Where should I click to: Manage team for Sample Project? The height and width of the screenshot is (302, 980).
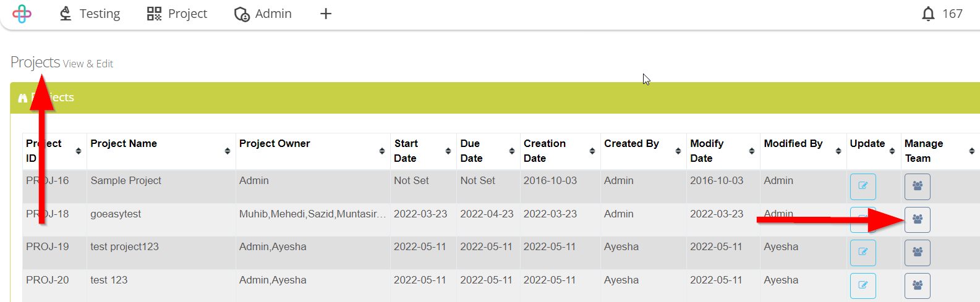[x=917, y=187]
